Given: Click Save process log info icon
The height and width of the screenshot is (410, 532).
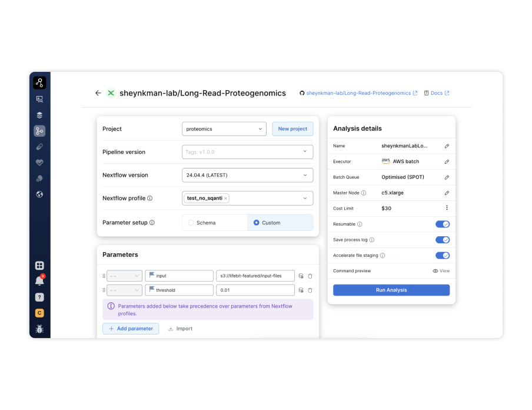Looking at the screenshot, I should point(372,240).
